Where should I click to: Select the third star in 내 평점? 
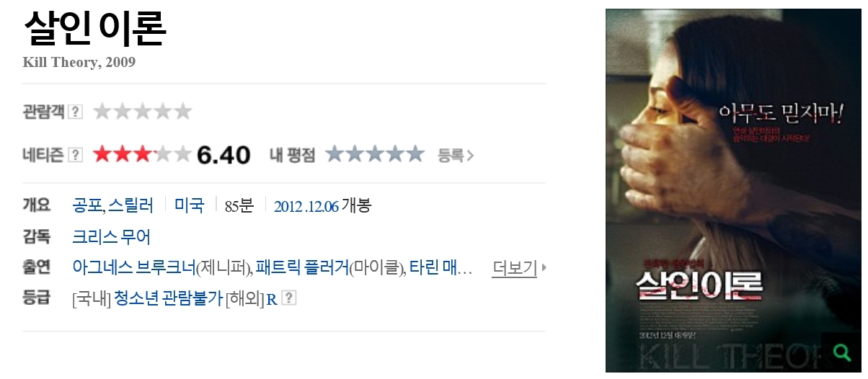375,154
